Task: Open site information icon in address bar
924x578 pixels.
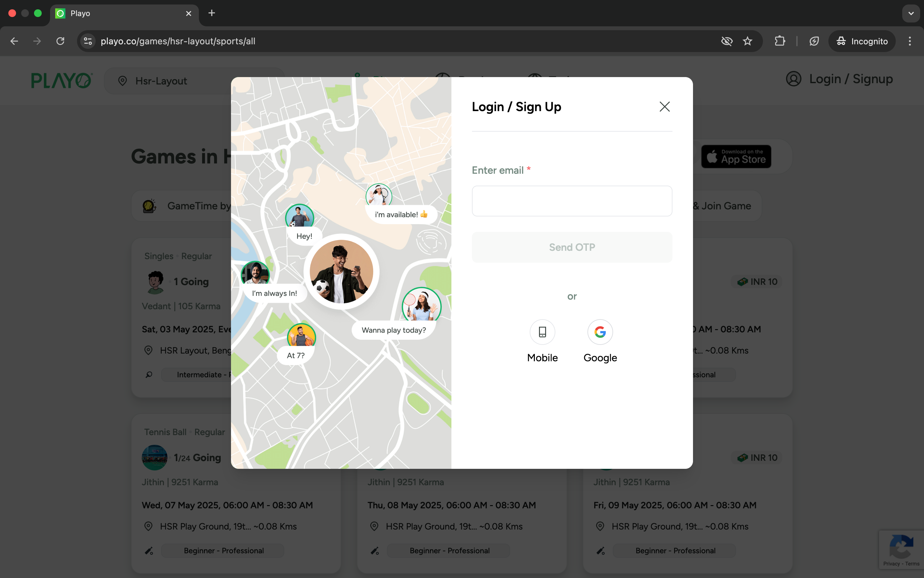Action: 88,41
